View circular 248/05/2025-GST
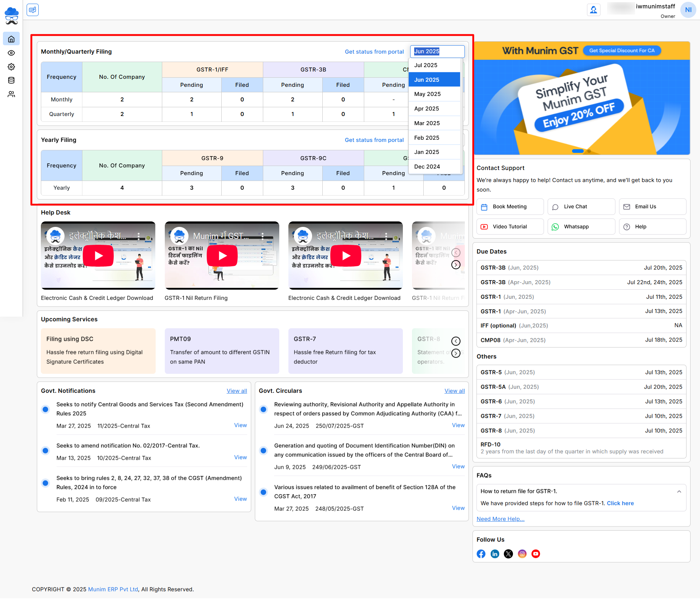The height and width of the screenshot is (599, 700). pos(458,508)
